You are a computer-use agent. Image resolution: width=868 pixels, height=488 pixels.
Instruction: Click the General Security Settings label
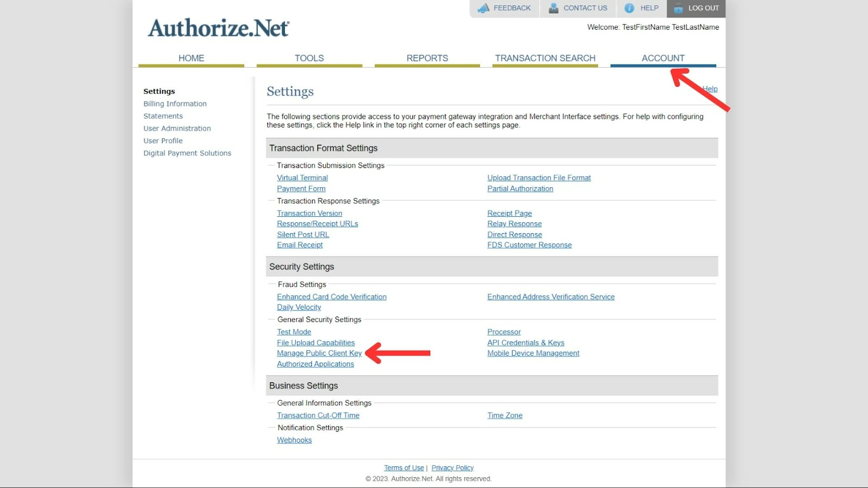pos(319,319)
